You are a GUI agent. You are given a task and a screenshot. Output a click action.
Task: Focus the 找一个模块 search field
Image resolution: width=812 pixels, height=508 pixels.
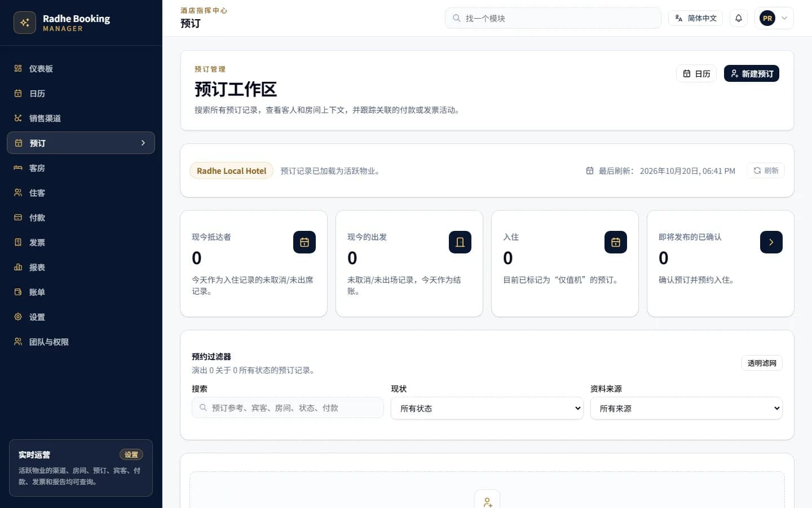pyautogui.click(x=553, y=18)
